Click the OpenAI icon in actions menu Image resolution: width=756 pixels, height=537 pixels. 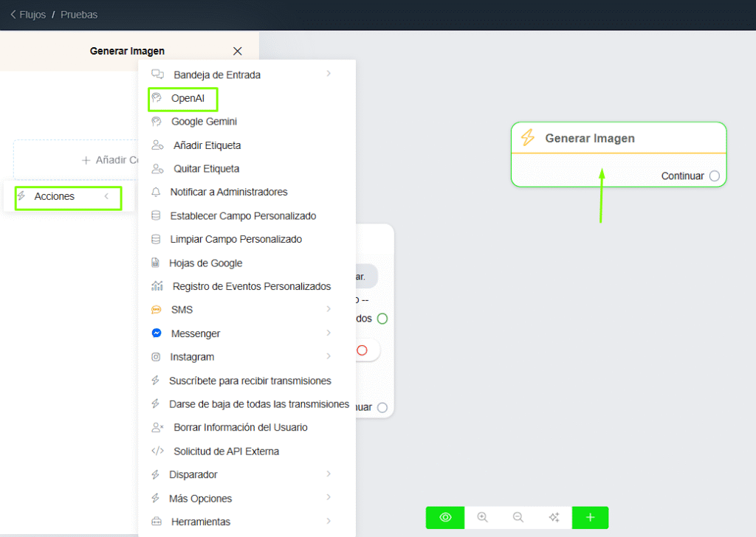coord(157,98)
